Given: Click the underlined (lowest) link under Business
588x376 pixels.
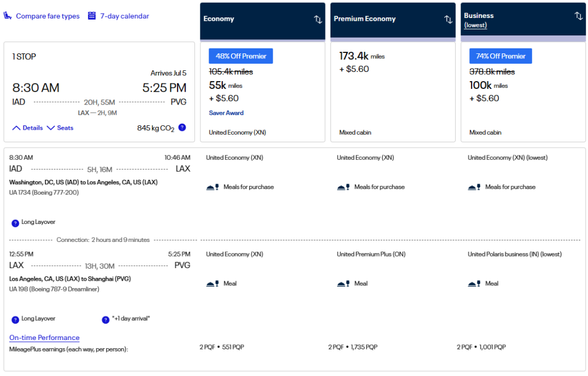Looking at the screenshot, I should 475,25.
